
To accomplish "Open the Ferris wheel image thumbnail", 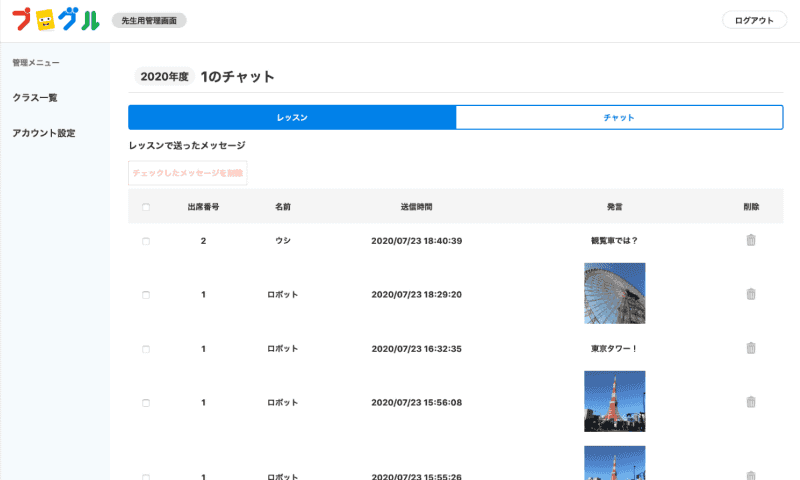I will (x=614, y=293).
